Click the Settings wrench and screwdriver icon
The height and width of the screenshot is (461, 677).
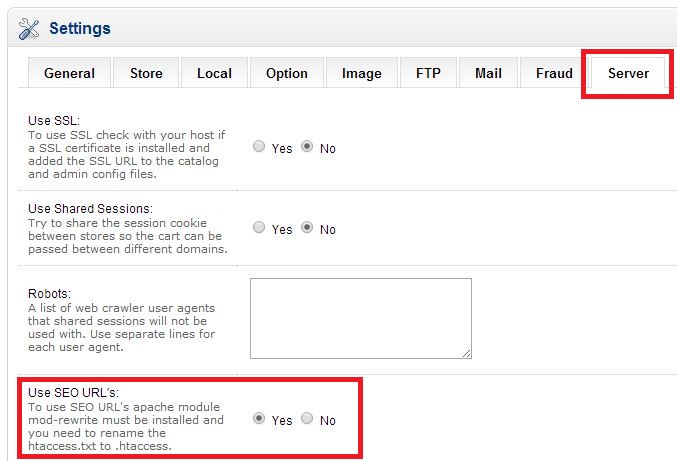[29, 29]
